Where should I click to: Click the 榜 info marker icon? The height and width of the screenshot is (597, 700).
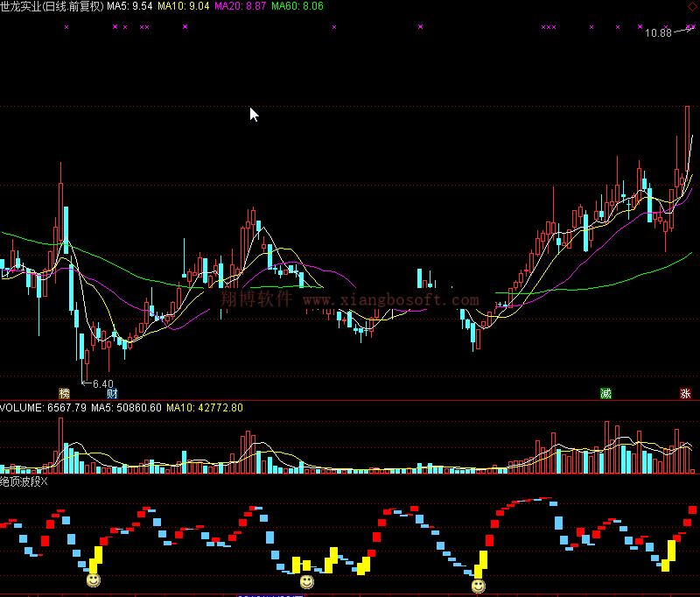(x=65, y=393)
